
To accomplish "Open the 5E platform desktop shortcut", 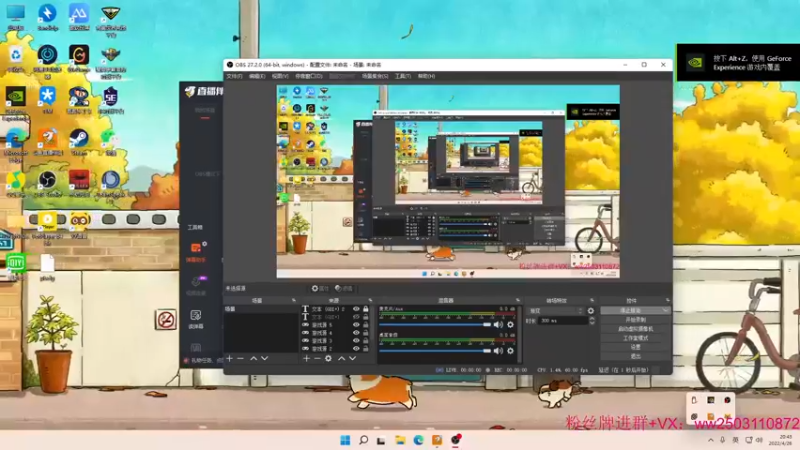I will click(x=110, y=100).
